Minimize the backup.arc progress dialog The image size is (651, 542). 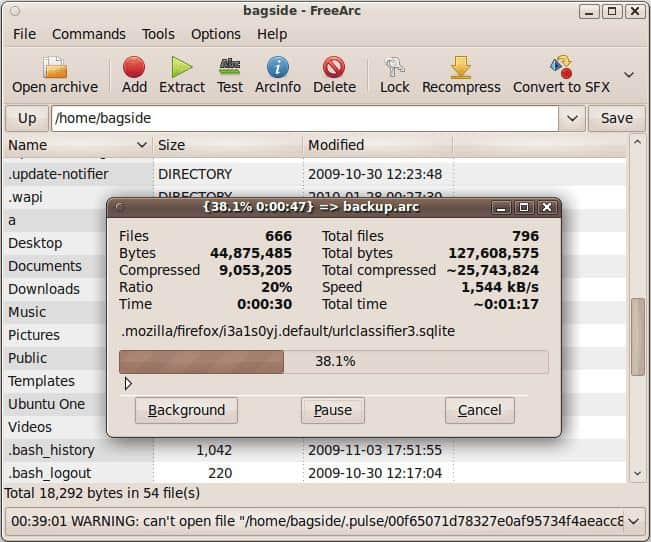501,207
